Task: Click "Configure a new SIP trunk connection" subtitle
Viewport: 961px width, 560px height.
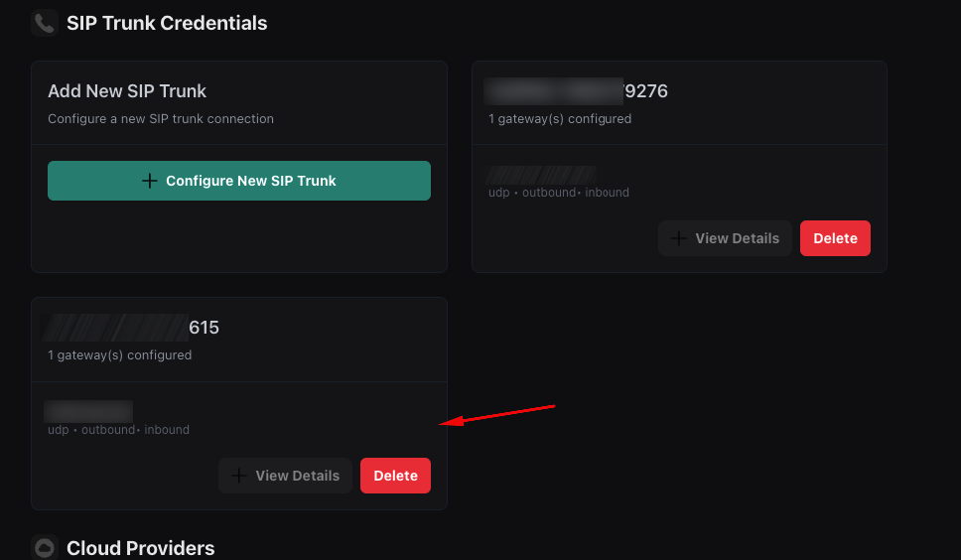Action: 161,118
